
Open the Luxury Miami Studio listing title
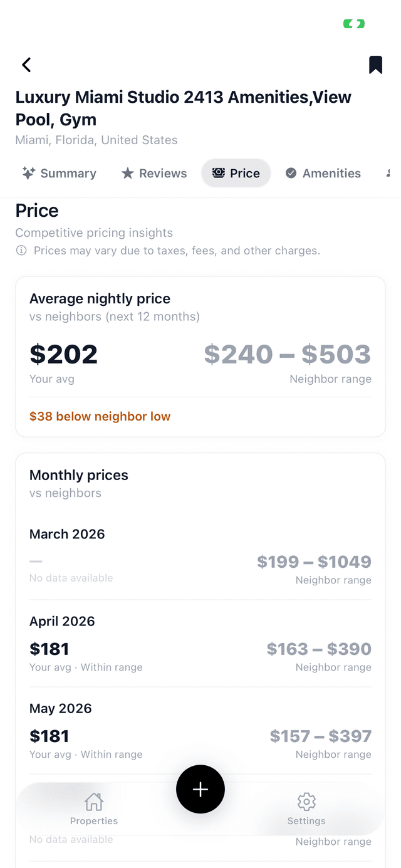[x=184, y=108]
